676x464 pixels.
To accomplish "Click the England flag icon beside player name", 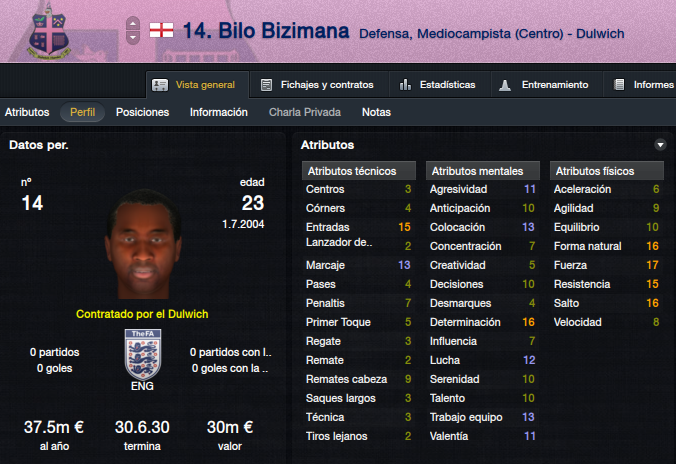I will (x=161, y=31).
